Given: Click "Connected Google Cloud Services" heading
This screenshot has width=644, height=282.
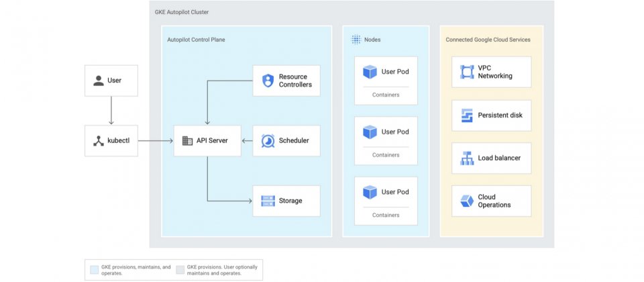Looking at the screenshot, I should pyautogui.click(x=488, y=40).
